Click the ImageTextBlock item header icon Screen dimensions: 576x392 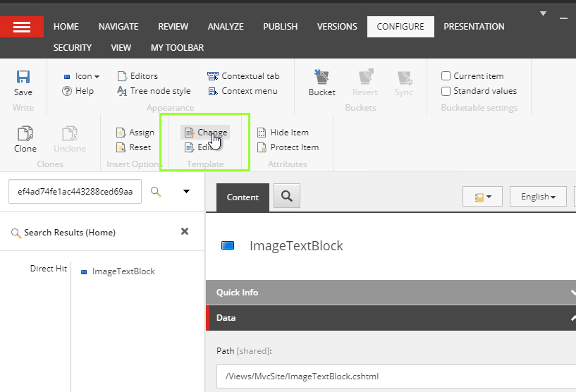tap(228, 245)
